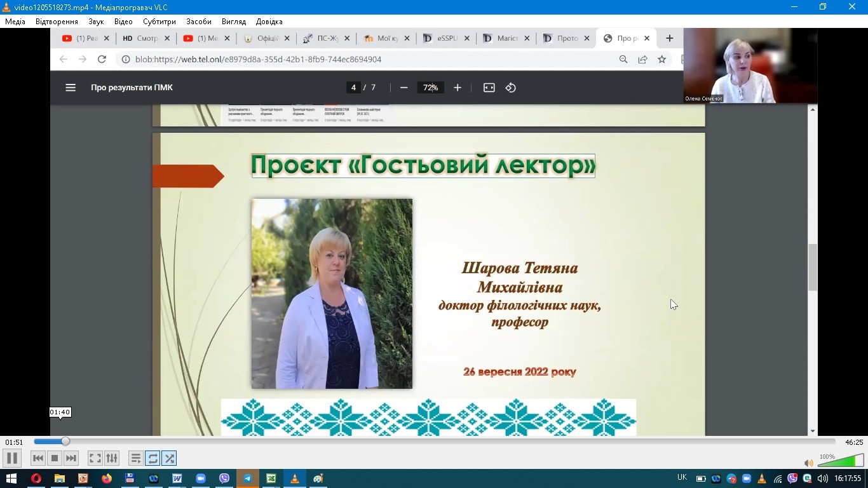Toggle loop playback in VLC
868x488 pixels.
tap(153, 457)
